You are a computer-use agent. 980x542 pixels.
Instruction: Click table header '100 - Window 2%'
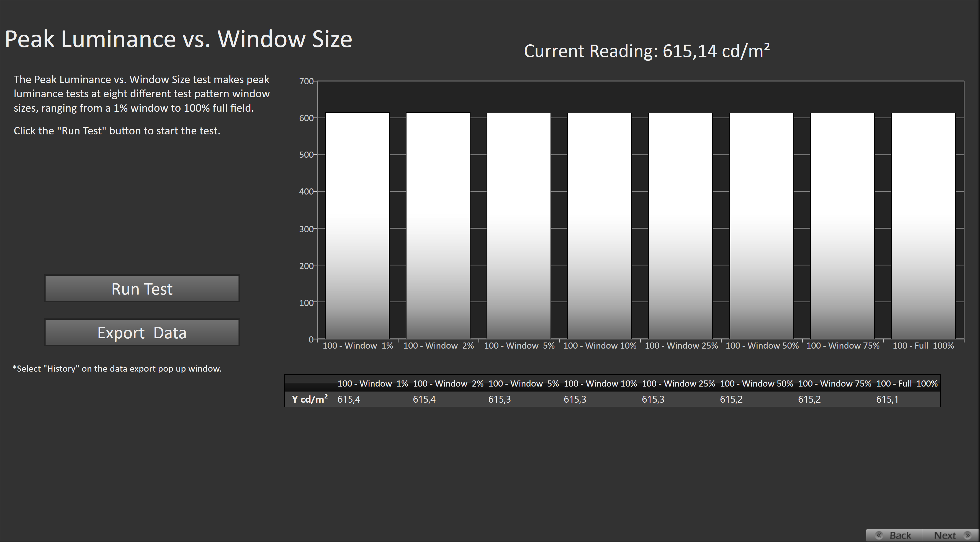tap(448, 383)
